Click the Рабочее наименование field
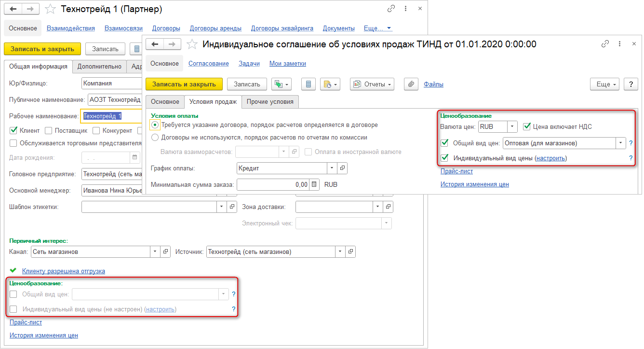644x349 pixels. (112, 116)
